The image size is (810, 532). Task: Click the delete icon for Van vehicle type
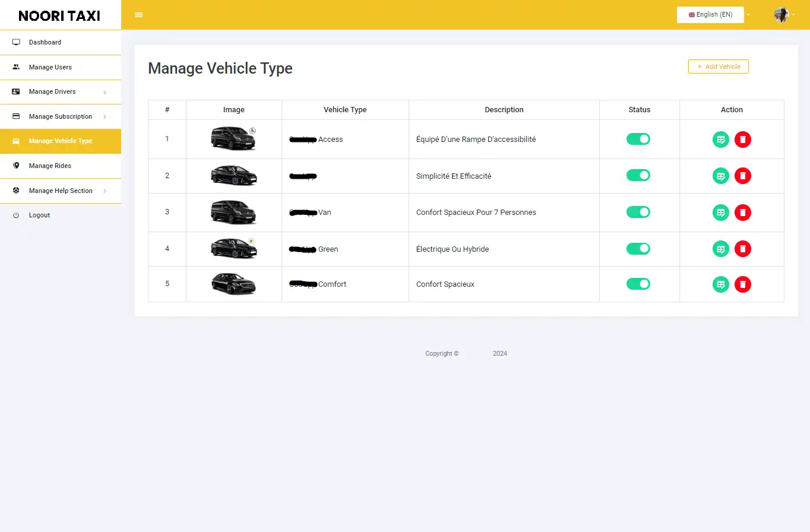tap(743, 212)
